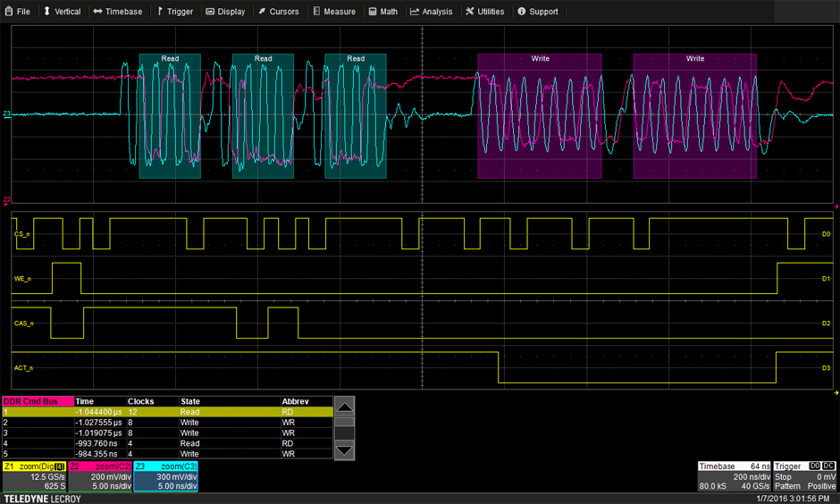
Task: Click the DDR Cmd Bus table header
Action: [38, 401]
